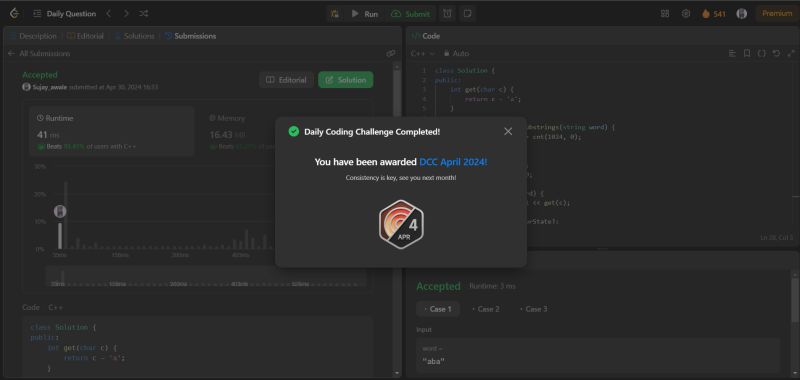Select the Case 2 tab

click(x=485, y=309)
